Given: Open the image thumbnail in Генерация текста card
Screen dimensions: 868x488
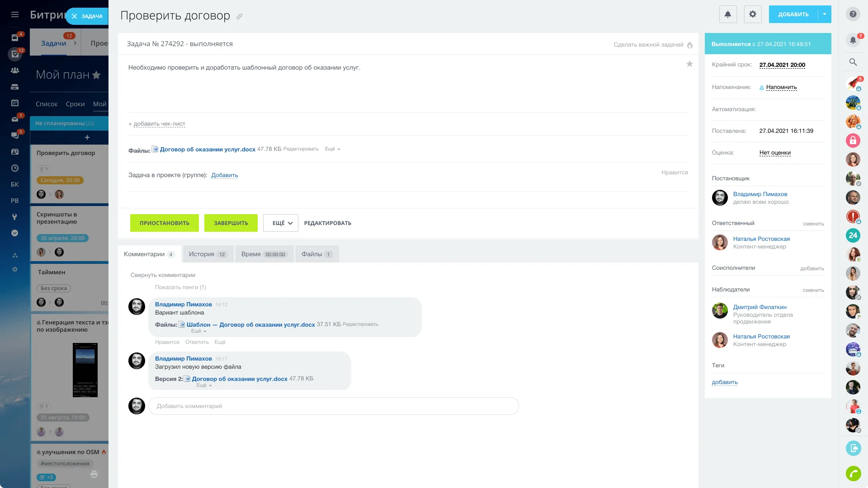Looking at the screenshot, I should click(85, 370).
